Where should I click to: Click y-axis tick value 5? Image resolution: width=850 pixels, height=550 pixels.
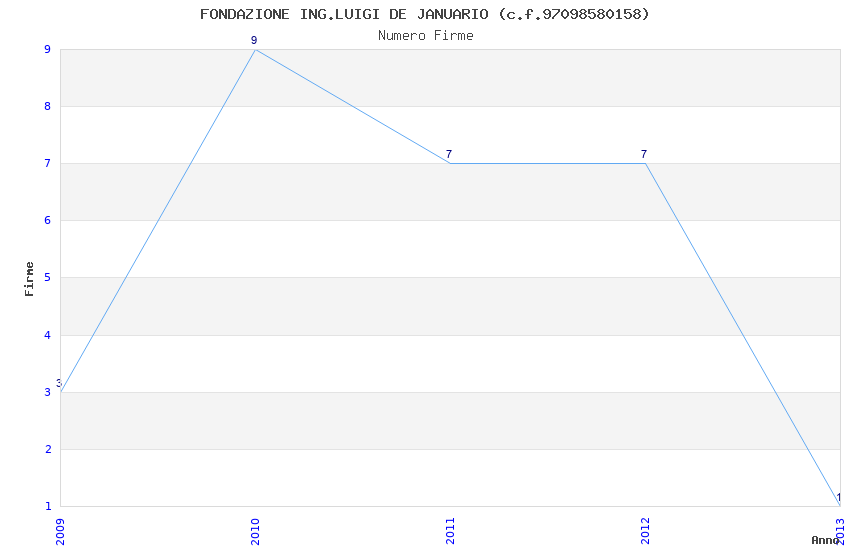pyautogui.click(x=48, y=277)
